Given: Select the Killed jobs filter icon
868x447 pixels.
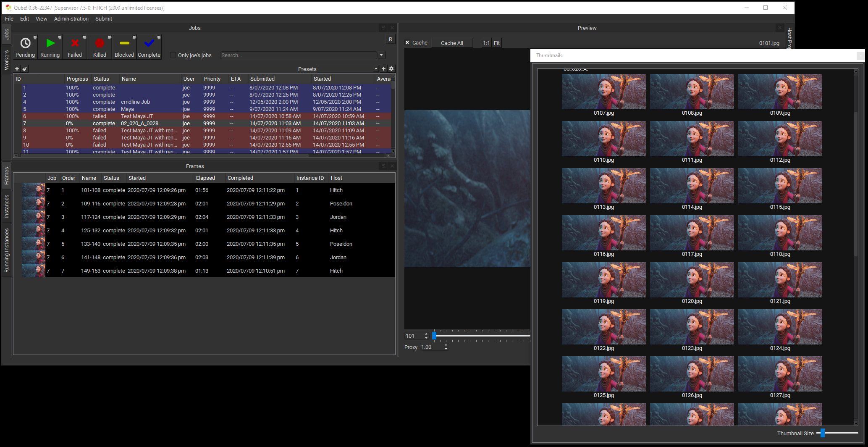Looking at the screenshot, I should click(x=100, y=43).
